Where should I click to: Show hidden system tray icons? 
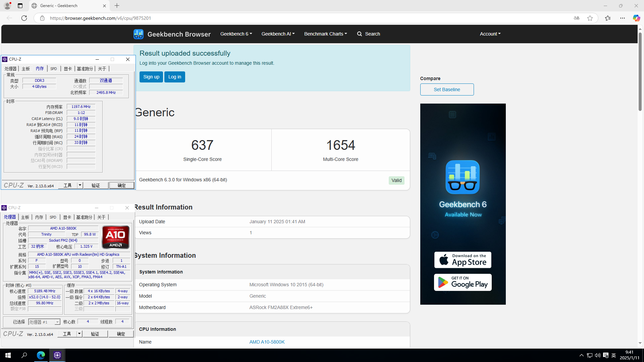pyautogui.click(x=582, y=355)
